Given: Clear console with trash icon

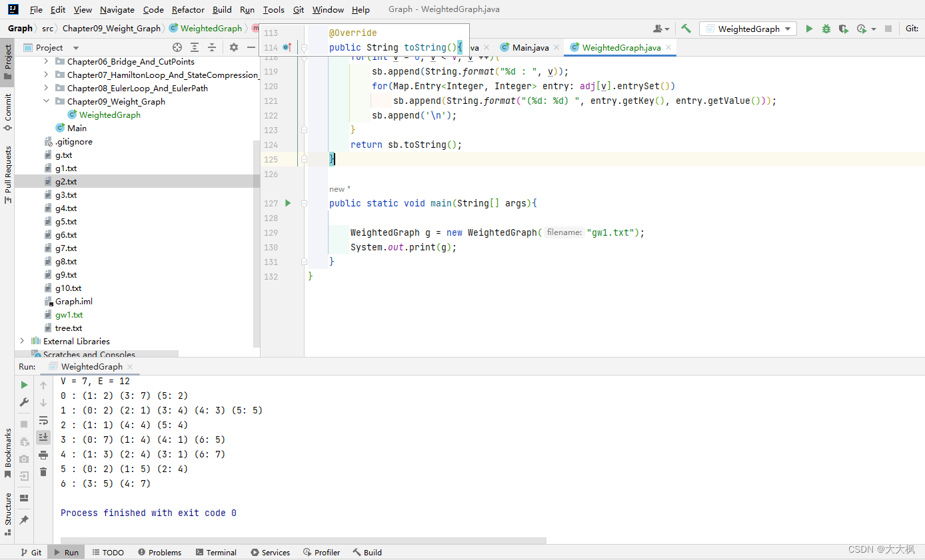Looking at the screenshot, I should click(x=43, y=472).
